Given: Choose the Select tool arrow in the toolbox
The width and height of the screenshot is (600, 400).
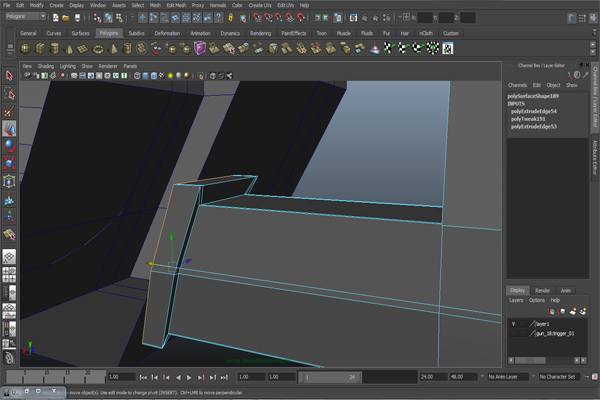Looking at the screenshot, I should (x=9, y=76).
